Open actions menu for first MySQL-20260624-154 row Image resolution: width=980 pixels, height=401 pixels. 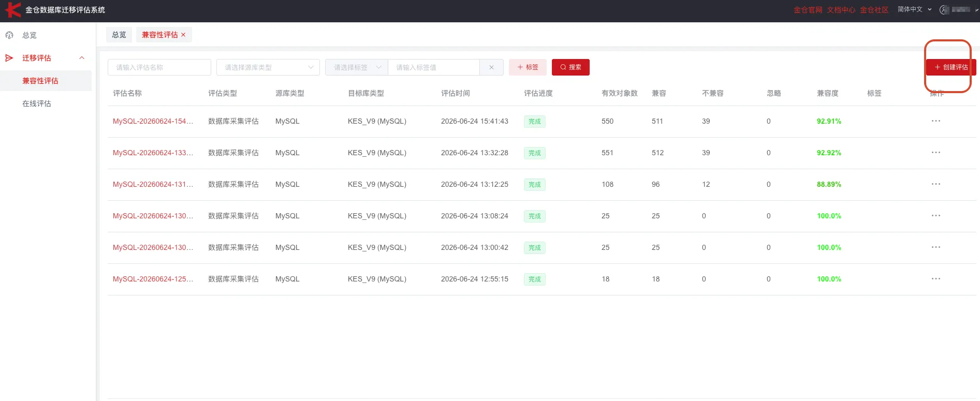(935, 121)
